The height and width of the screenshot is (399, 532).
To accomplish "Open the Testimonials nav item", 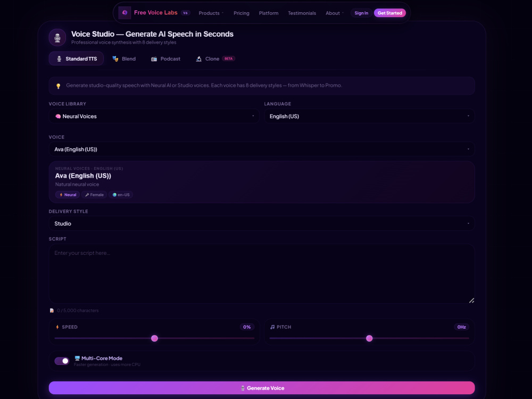I will (x=302, y=13).
